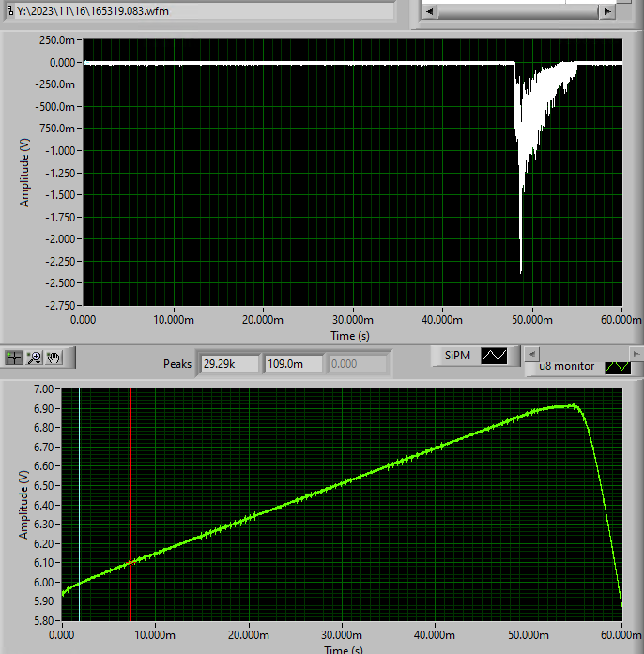
Task: Click the greyed Peaks field showing 0.000
Action: (358, 364)
